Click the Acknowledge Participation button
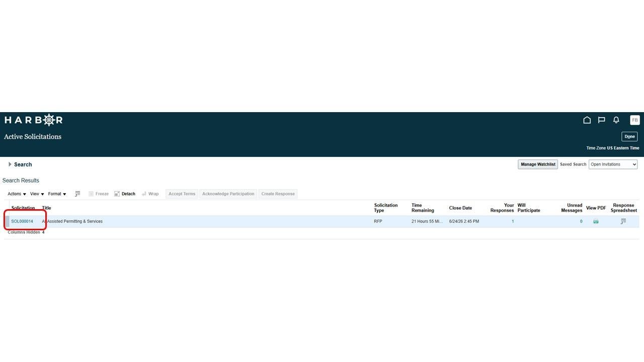The width and height of the screenshot is (644, 362). [228, 194]
